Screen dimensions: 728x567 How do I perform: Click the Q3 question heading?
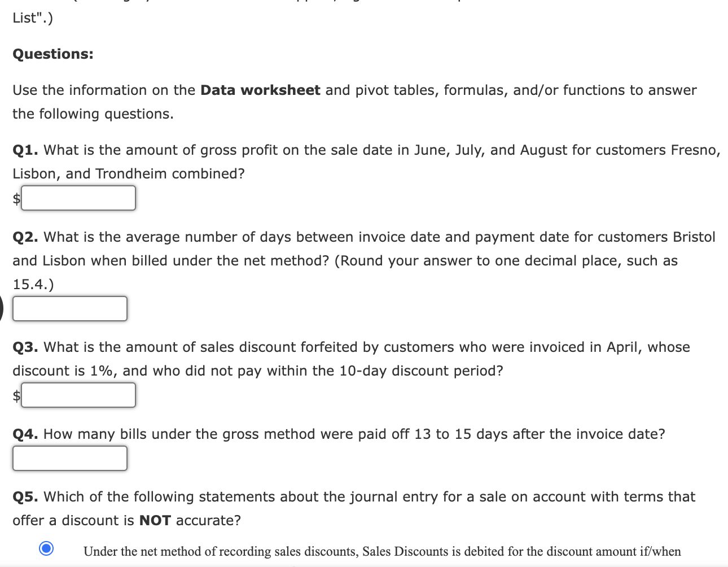(x=25, y=347)
